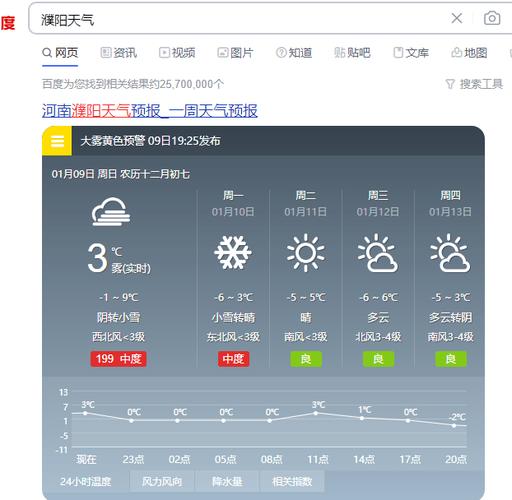This screenshot has width=512, height=500.
Task: Select the 网页 tab
Action: (60, 53)
